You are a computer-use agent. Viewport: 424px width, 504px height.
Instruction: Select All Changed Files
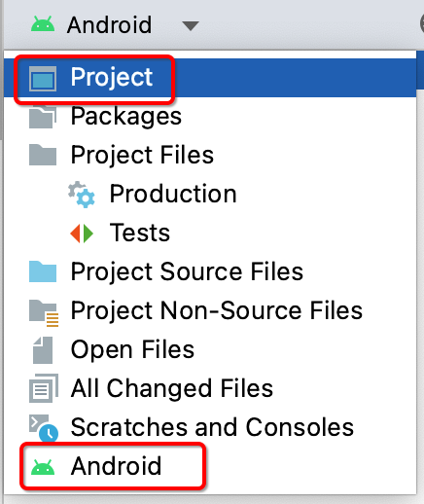pyautogui.click(x=210, y=388)
